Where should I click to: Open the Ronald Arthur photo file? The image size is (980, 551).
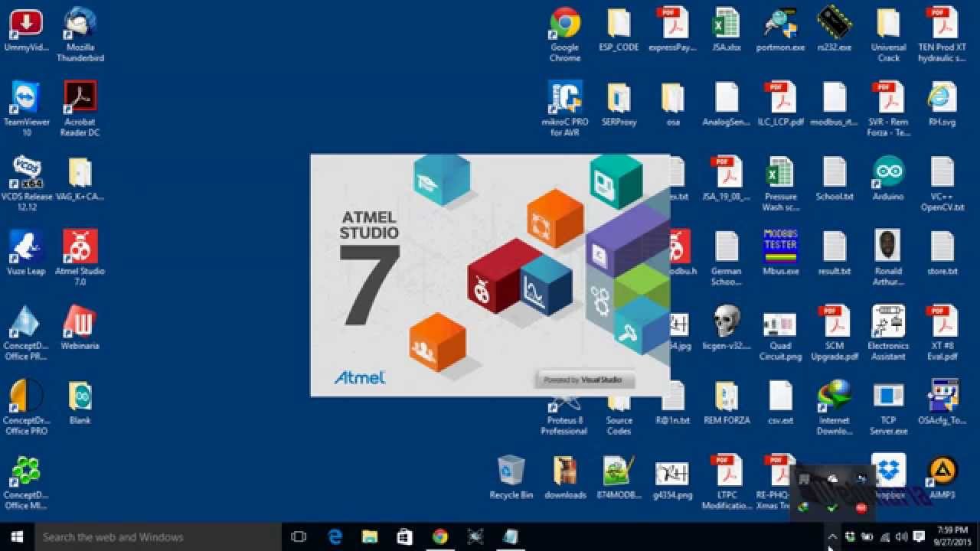[888, 258]
